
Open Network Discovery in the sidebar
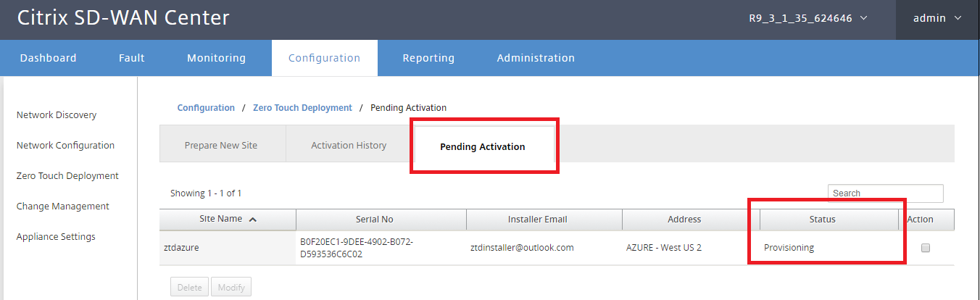click(57, 115)
